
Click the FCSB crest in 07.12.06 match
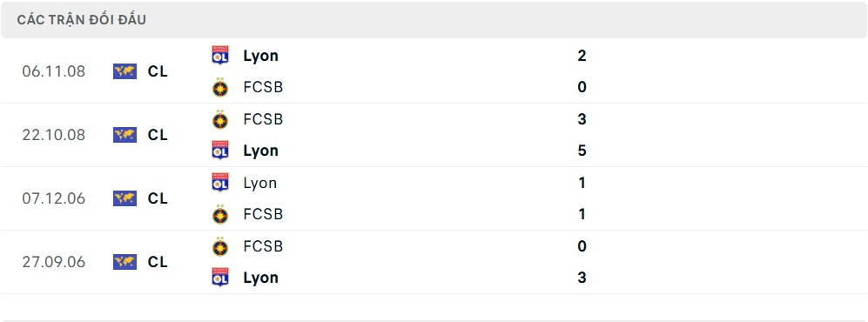pyautogui.click(x=220, y=214)
